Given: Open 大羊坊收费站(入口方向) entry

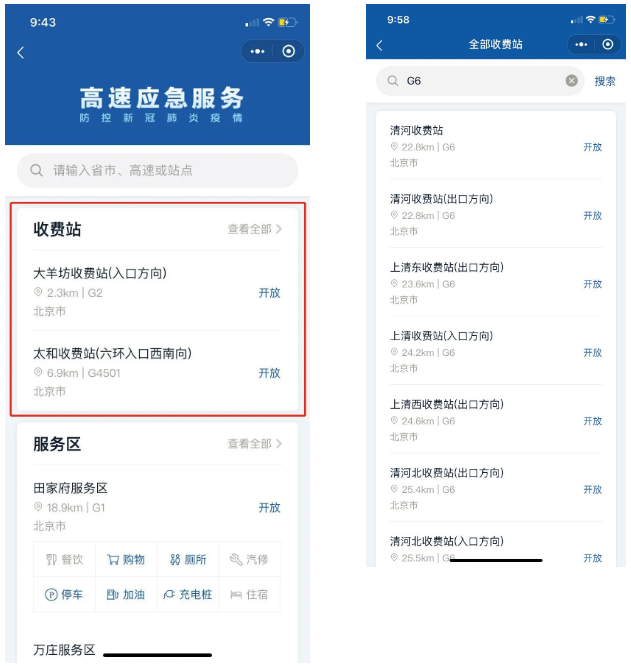Looking at the screenshot, I should coord(157,291).
